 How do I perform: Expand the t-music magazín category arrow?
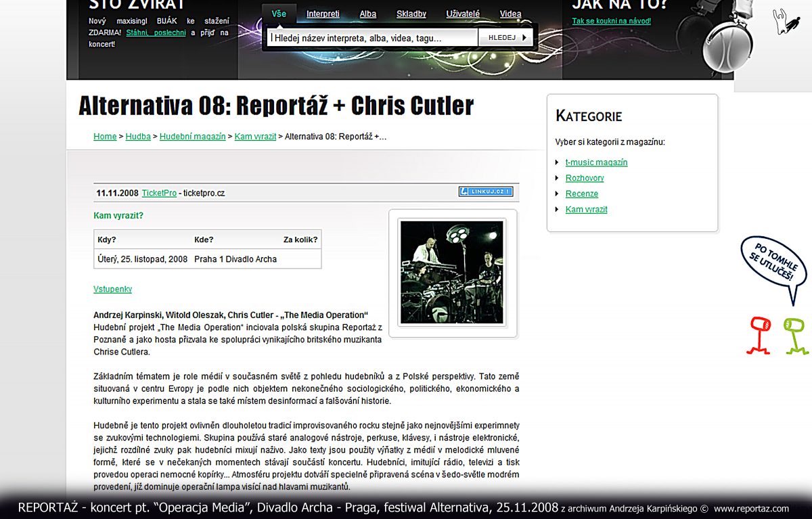coord(558,162)
